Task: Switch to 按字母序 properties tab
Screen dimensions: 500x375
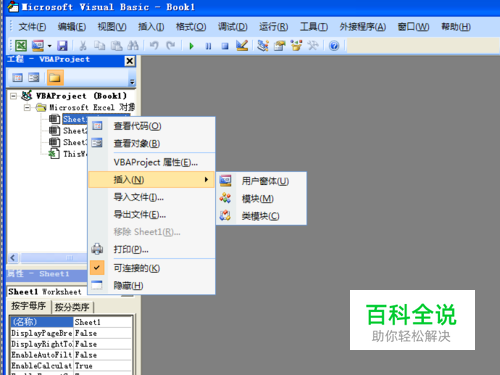Action: 29,306
